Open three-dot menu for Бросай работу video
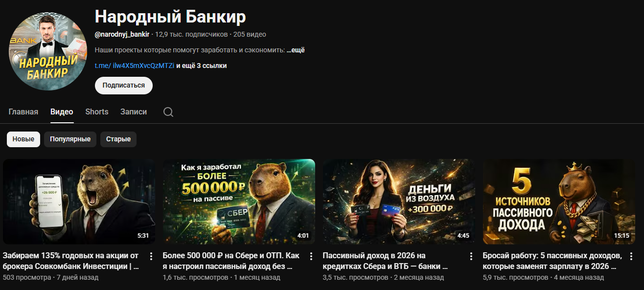The image size is (644, 290). (x=631, y=256)
